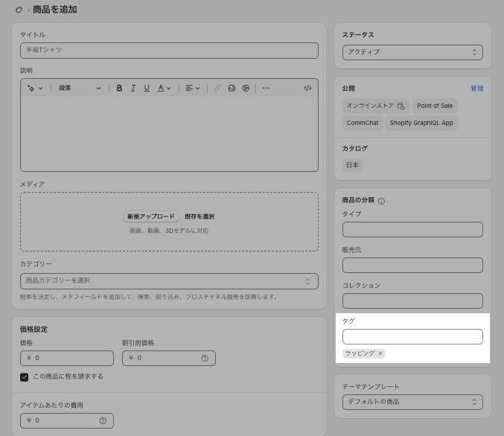This screenshot has width=504, height=436.
Task: Insert an image in description
Action: 232,88
